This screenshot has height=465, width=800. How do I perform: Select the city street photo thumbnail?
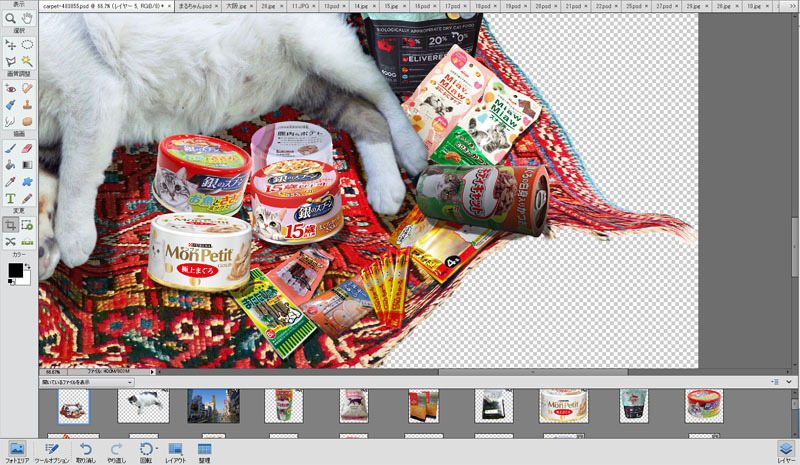pyautogui.click(x=213, y=406)
